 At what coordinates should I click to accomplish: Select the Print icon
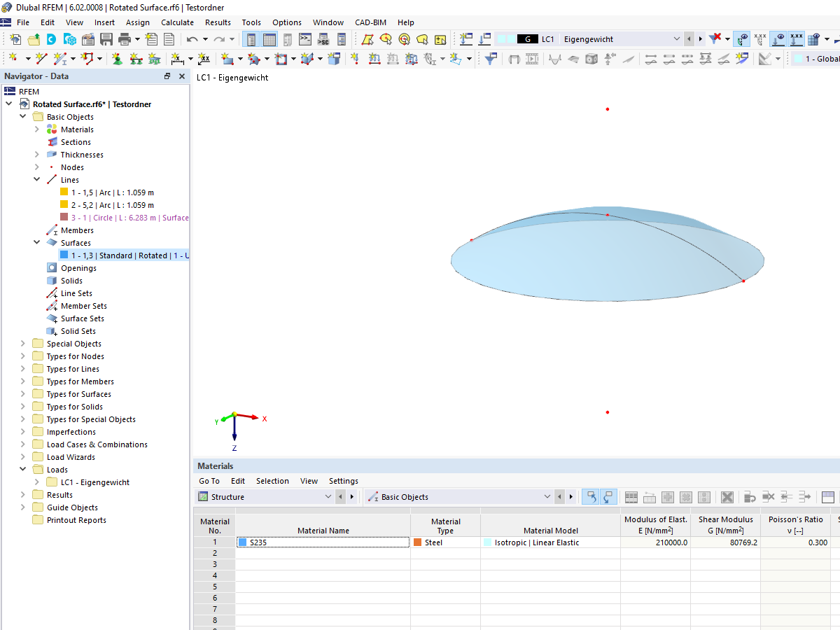(124, 39)
